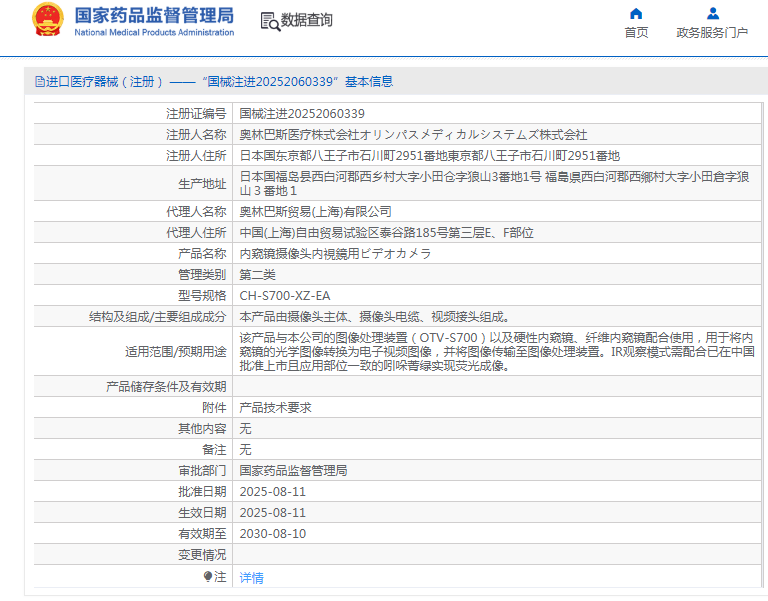768x601 pixels.
Task: Click the 审批部门 label
Action: [202, 471]
